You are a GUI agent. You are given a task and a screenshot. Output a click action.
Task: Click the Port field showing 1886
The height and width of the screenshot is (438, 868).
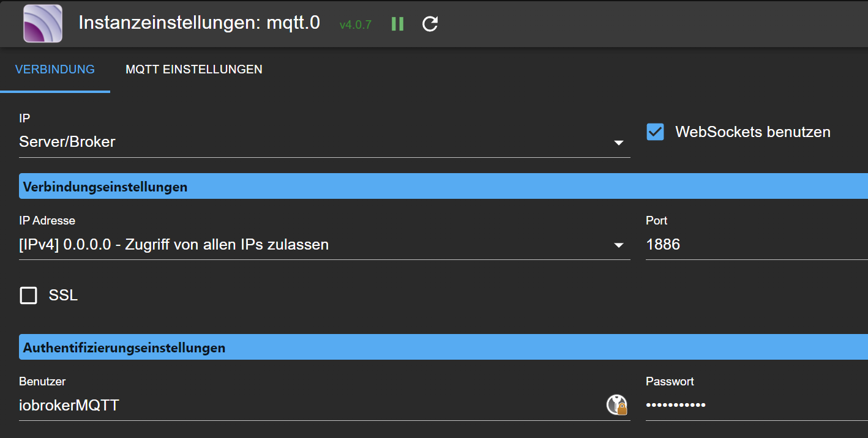tap(757, 245)
